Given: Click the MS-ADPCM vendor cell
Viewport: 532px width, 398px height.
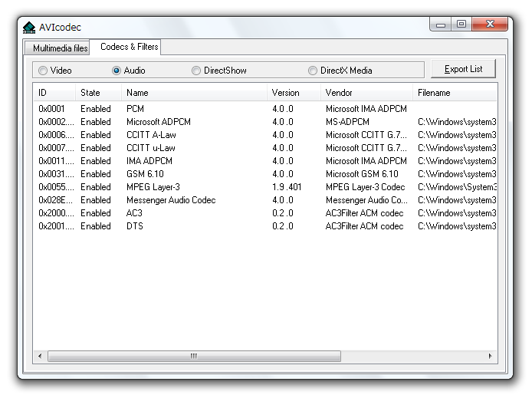Looking at the screenshot, I should pos(347,122).
